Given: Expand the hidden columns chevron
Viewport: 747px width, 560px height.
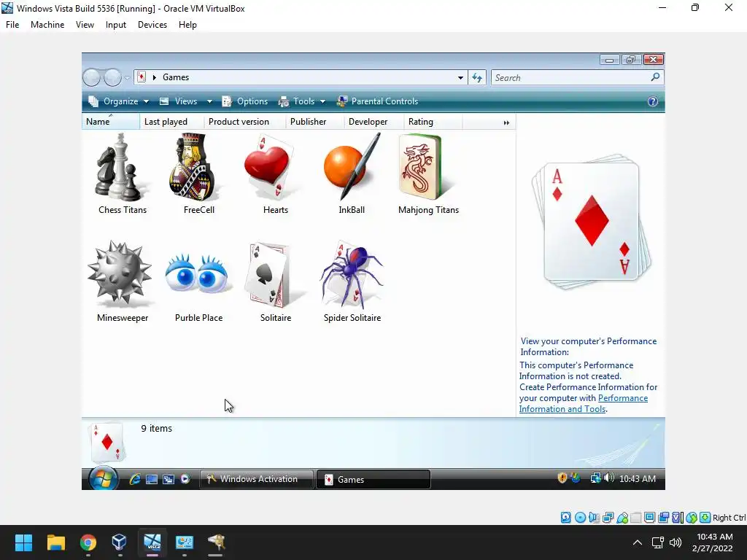Looking at the screenshot, I should 506,122.
